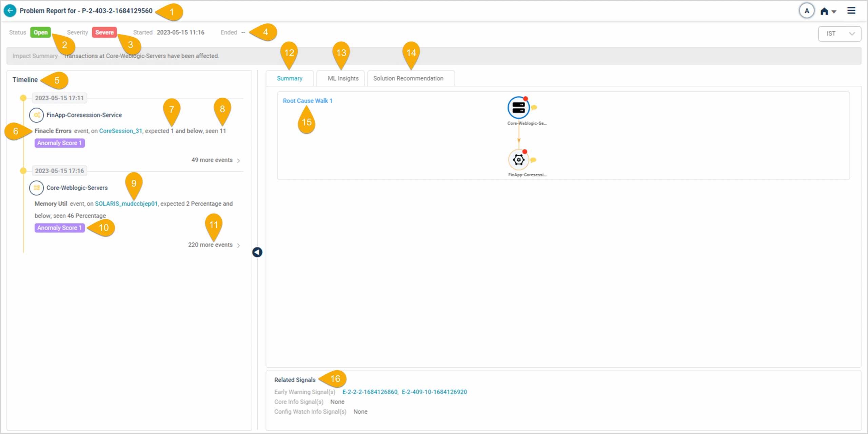
Task: Open the user profile avatar A
Action: point(807,11)
